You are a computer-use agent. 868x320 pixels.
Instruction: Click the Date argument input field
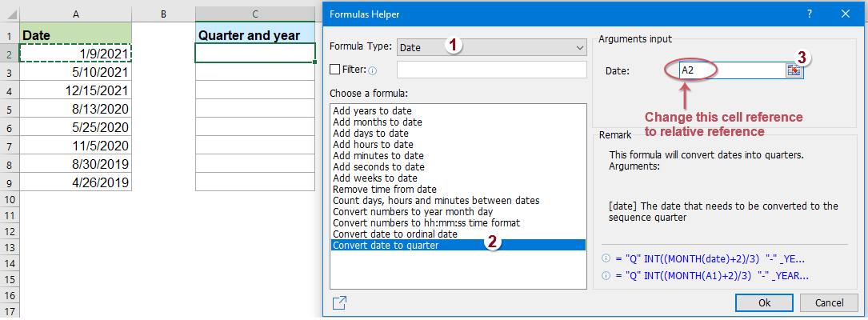coord(730,70)
